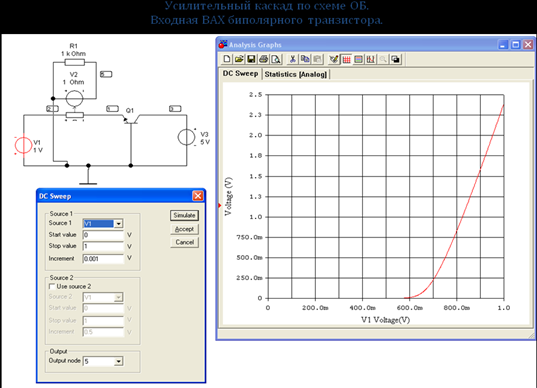Viewport: 537px width, 388px height.
Task: Click the New graph page icon
Action: tap(227, 59)
